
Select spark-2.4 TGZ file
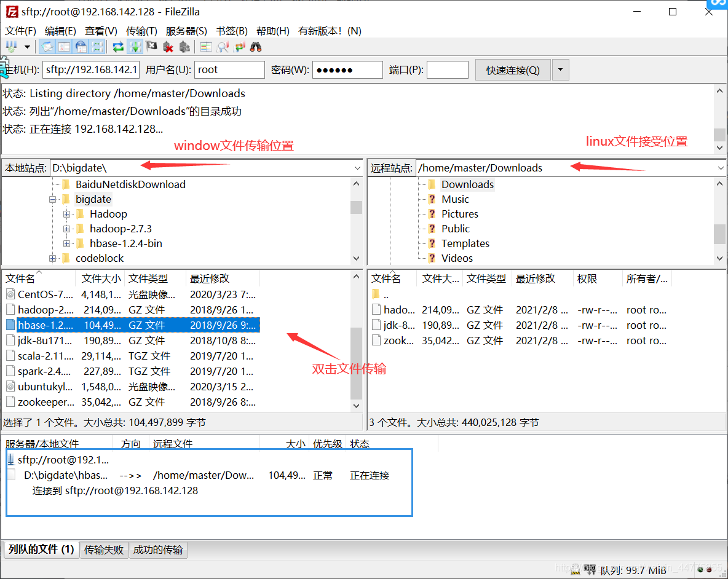132,371
